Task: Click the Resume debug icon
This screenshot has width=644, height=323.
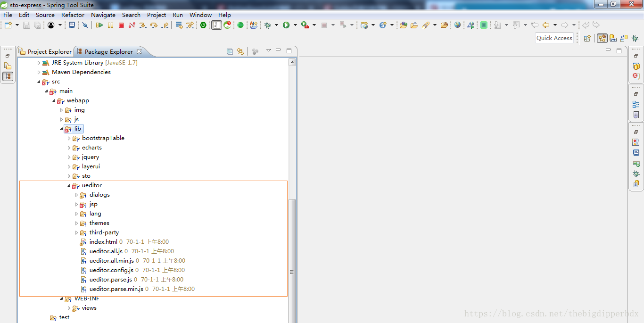Action: (x=99, y=25)
